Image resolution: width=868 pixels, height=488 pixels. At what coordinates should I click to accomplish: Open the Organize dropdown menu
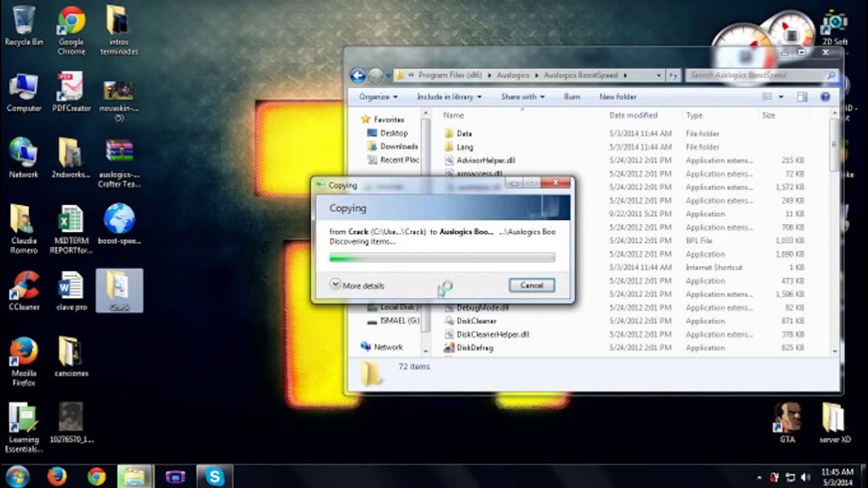click(378, 97)
